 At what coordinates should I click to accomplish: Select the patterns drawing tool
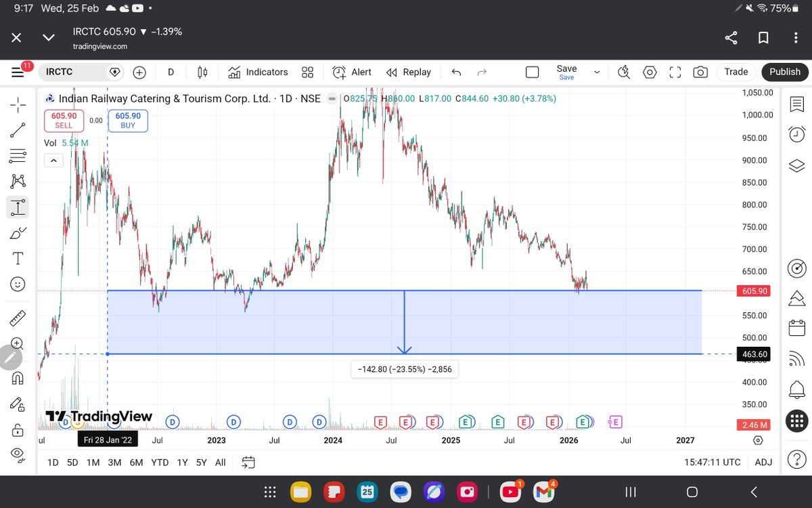coord(18,181)
